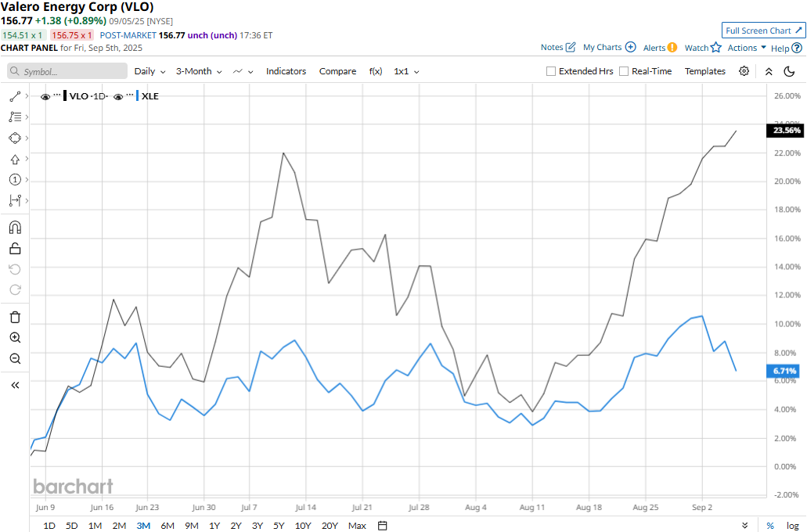Enable Extended Hrs checkbox
Image resolution: width=807 pixels, height=532 pixels.
551,71
